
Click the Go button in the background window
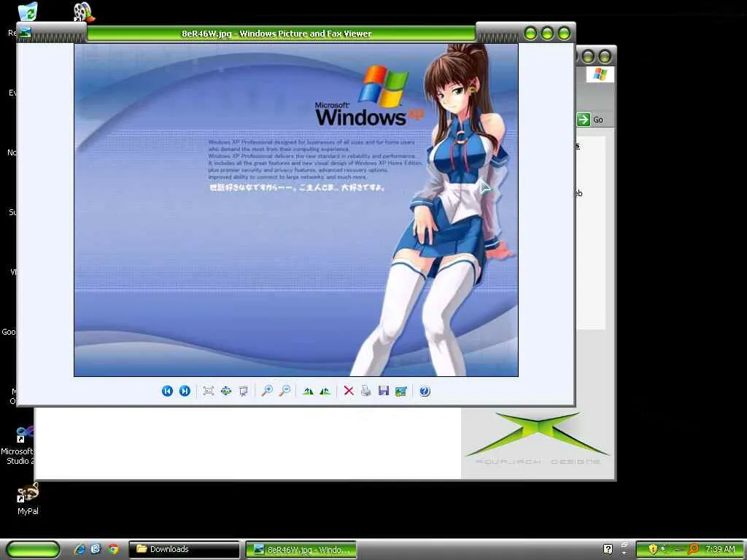point(590,120)
